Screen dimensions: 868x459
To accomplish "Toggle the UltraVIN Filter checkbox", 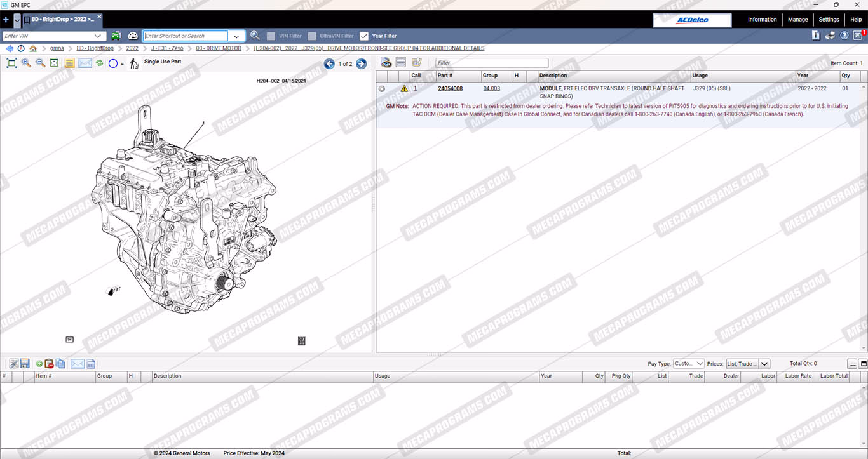I will (312, 36).
